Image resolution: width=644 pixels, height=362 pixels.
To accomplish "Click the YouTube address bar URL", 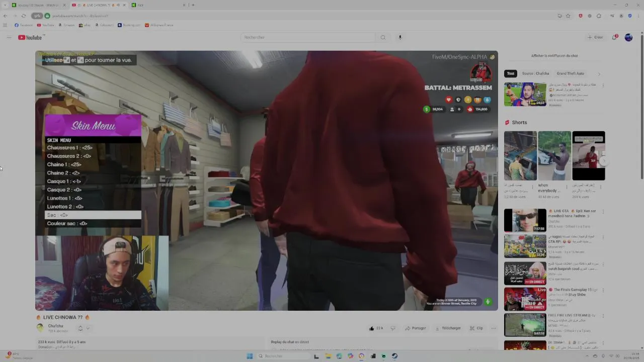I will [x=80, y=16].
